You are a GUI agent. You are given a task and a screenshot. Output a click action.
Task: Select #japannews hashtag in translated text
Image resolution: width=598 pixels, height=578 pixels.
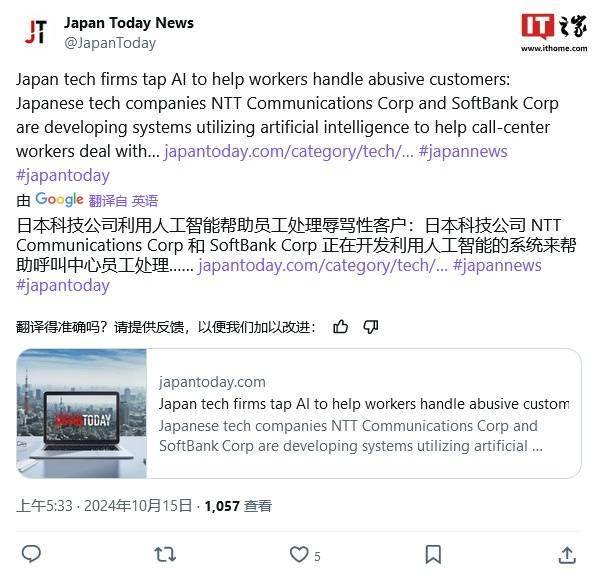497,265
